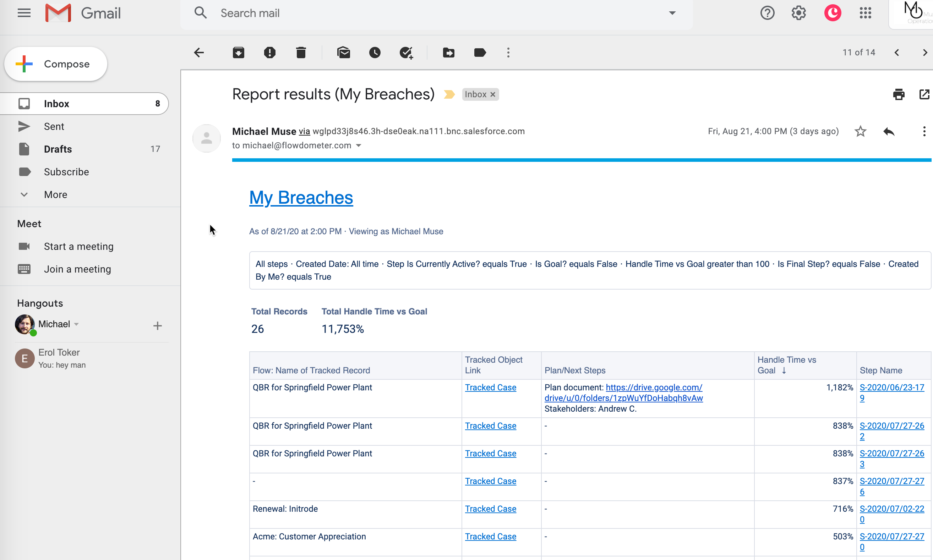Show recipient details dropdown arrow
Image resolution: width=933 pixels, height=560 pixels.
point(359,146)
